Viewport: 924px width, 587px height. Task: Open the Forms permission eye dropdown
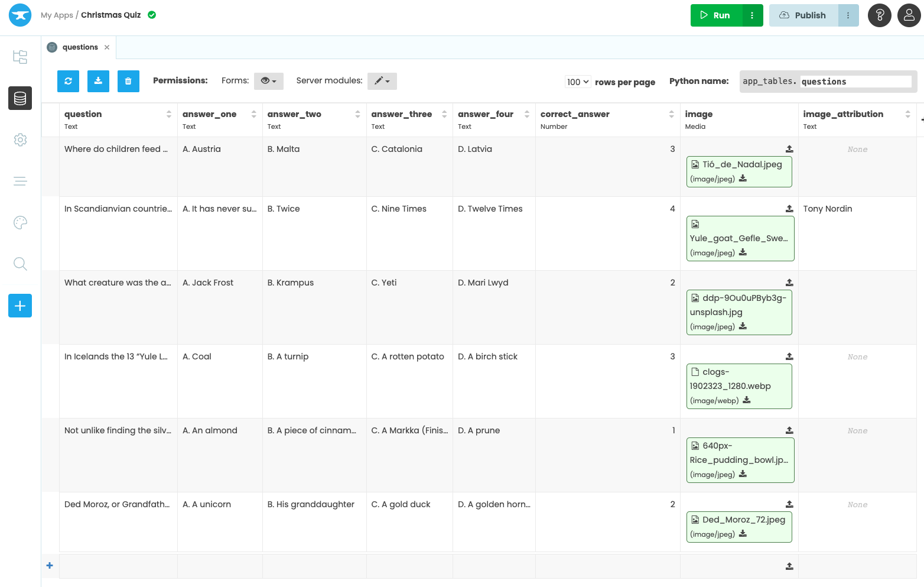tap(269, 81)
